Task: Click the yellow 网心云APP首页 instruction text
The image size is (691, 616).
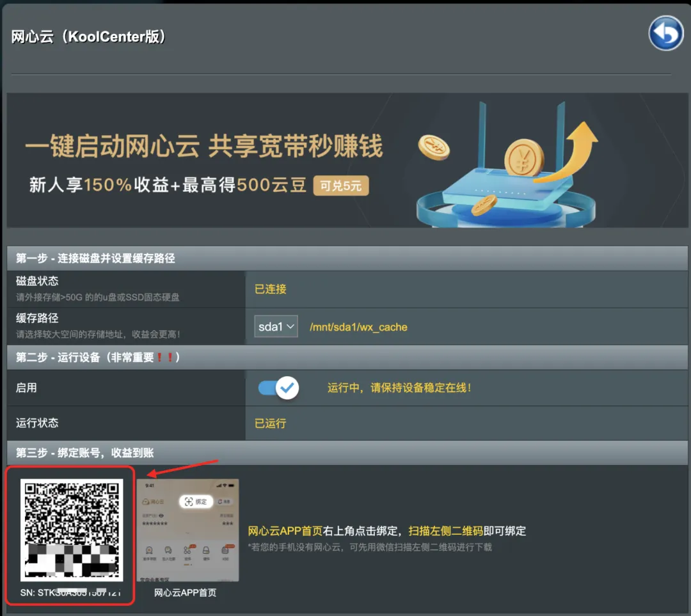Action: click(285, 531)
